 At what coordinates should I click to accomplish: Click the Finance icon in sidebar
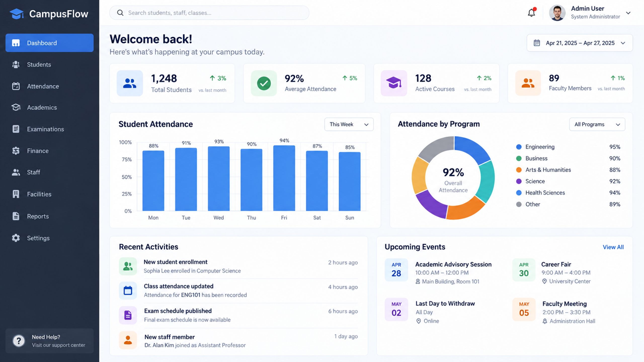pyautogui.click(x=16, y=151)
